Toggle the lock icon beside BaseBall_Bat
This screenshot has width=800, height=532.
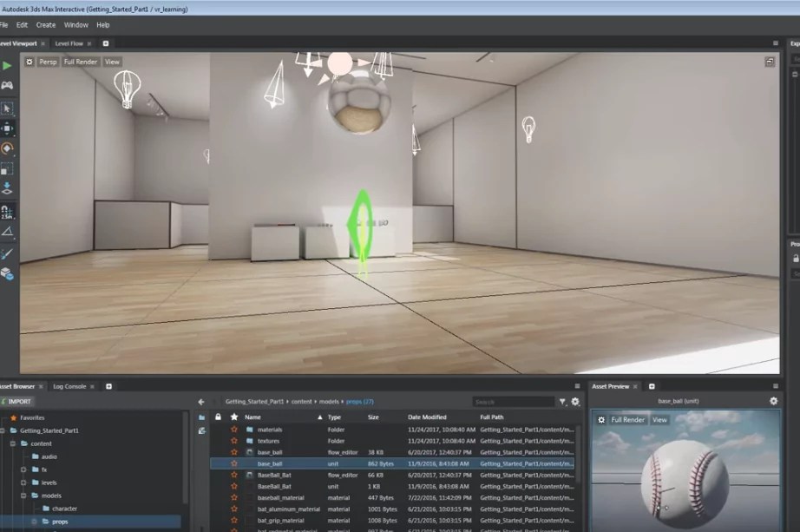218,475
